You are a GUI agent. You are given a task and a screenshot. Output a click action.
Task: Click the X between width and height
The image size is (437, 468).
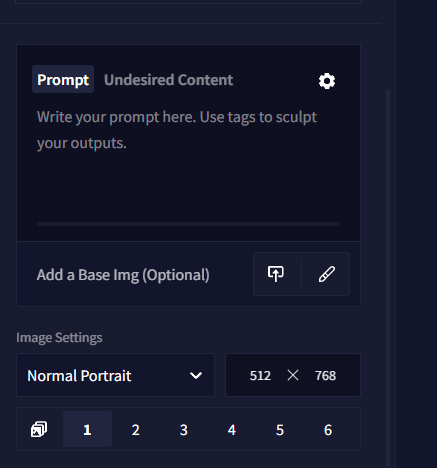(293, 375)
